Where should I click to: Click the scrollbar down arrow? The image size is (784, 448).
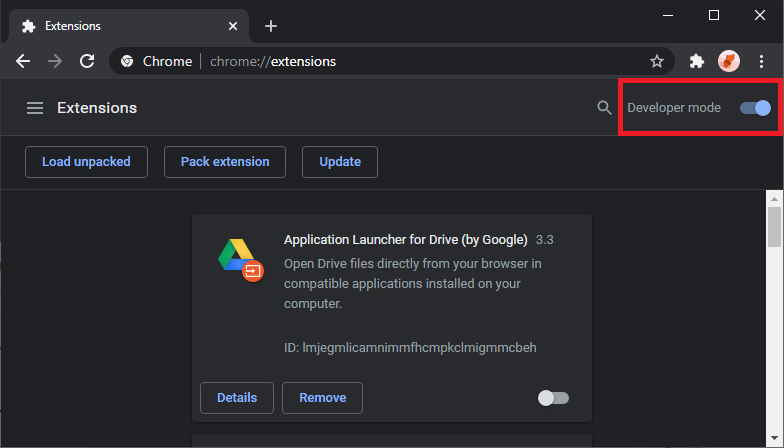pyautogui.click(x=774, y=439)
